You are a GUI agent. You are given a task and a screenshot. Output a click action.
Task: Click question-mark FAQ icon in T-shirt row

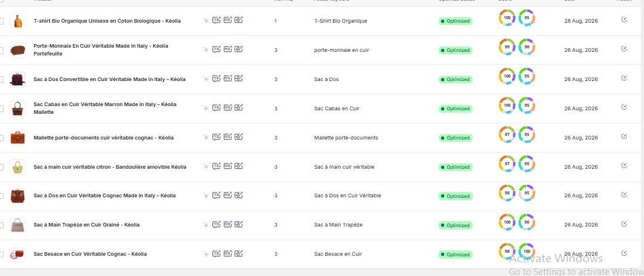217,20
